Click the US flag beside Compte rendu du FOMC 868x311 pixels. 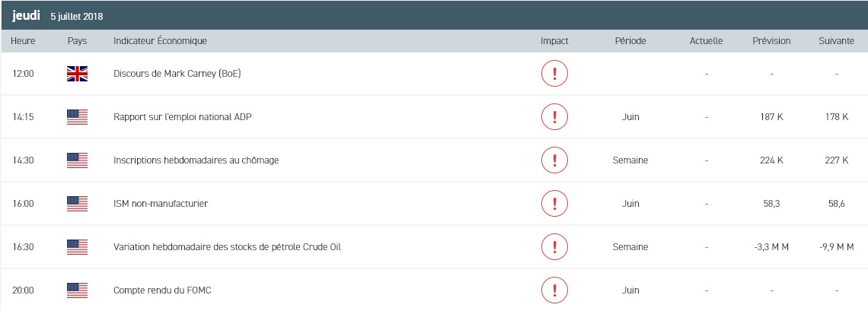pos(77,290)
